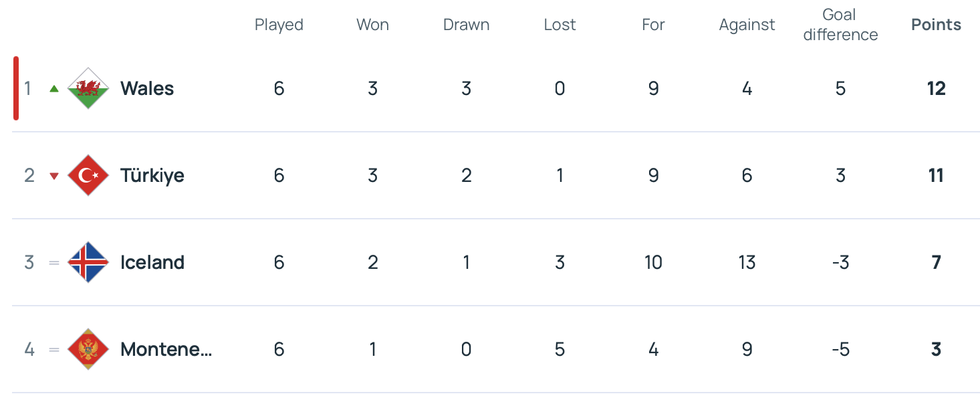980x412 pixels.
Task: Click the equals sign beside Montenegro
Action: pyautogui.click(x=54, y=350)
